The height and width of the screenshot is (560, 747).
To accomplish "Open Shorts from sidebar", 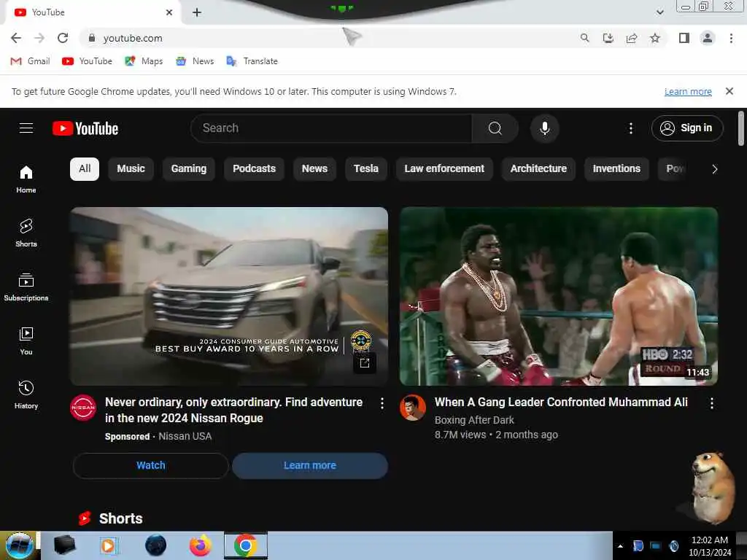I will (x=26, y=233).
